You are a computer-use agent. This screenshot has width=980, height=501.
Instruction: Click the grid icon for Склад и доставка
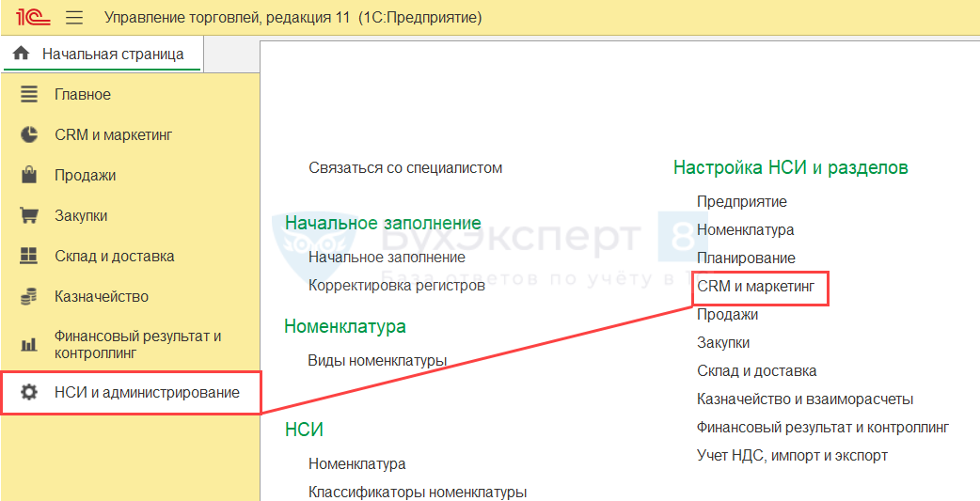29,256
